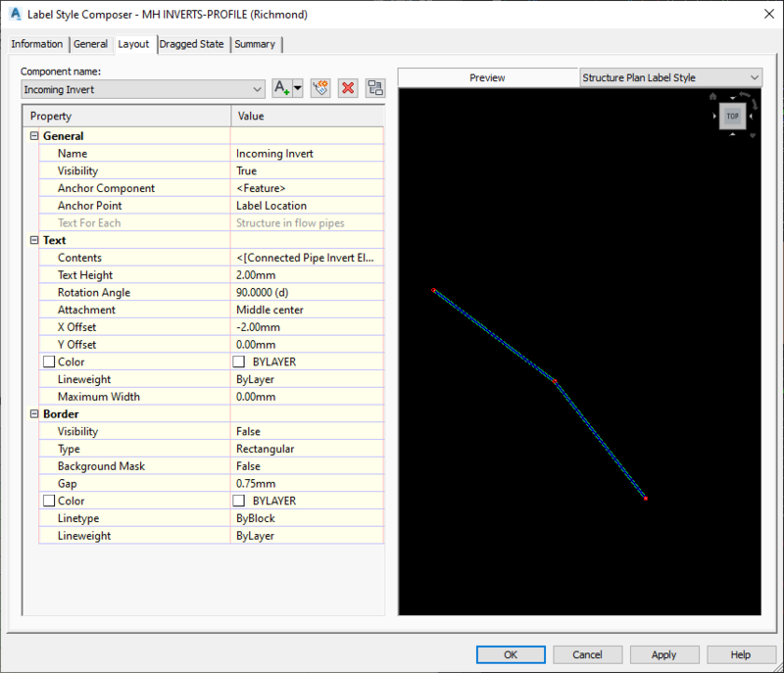784x673 pixels.
Task: Switch to the Summary tab
Action: point(255,44)
